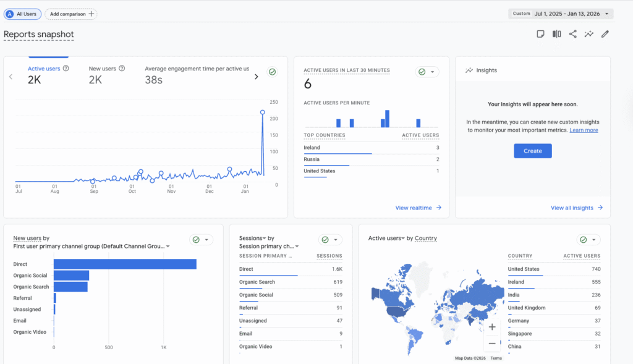Zoom in on the country map
The height and width of the screenshot is (364, 633).
[492, 327]
